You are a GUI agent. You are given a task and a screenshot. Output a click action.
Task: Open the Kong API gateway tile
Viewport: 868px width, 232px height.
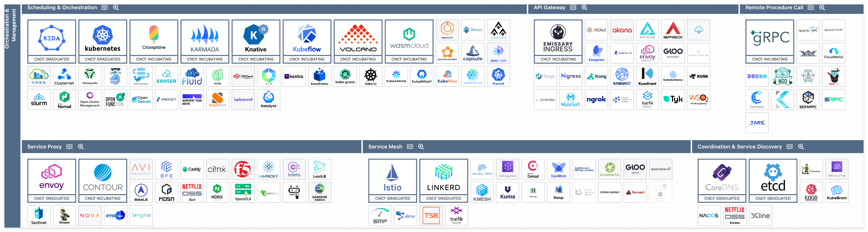[596, 76]
